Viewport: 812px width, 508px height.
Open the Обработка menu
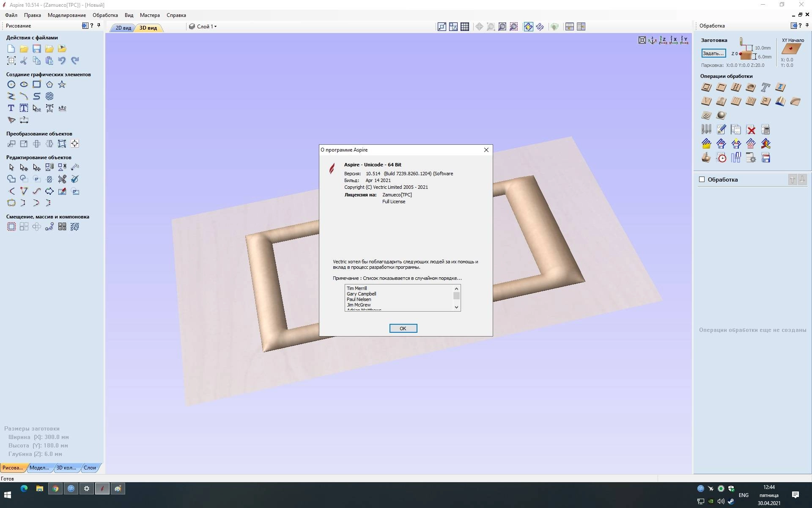tap(105, 15)
